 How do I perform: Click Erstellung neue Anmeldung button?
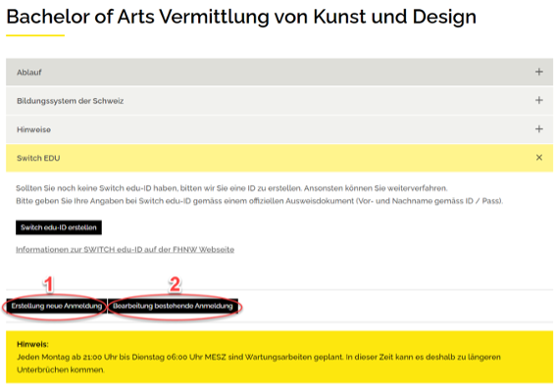click(x=57, y=306)
